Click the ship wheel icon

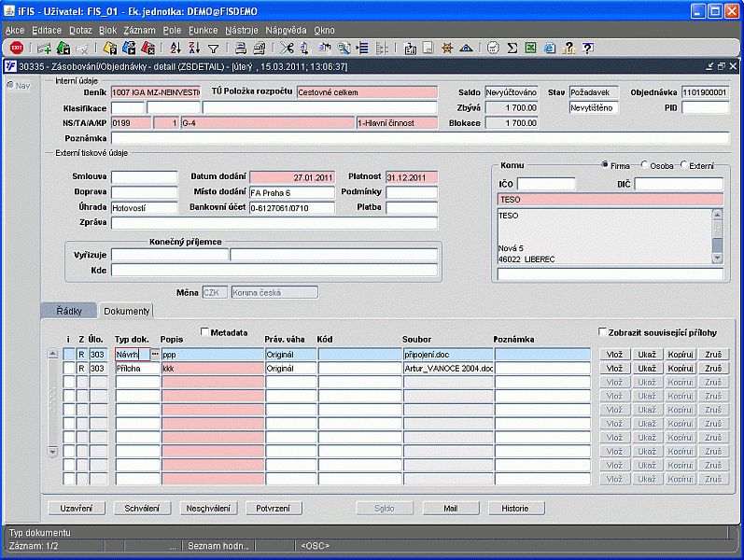(x=447, y=48)
